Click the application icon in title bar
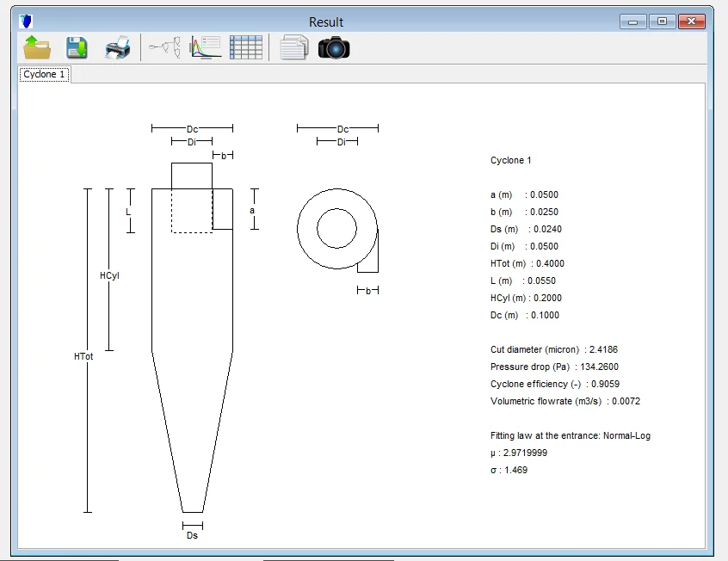 (x=26, y=22)
